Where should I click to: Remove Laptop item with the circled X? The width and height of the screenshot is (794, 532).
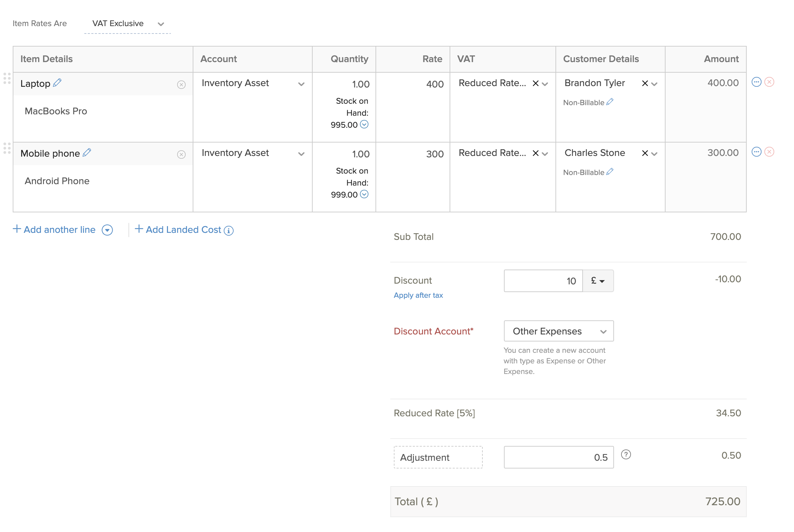[181, 85]
